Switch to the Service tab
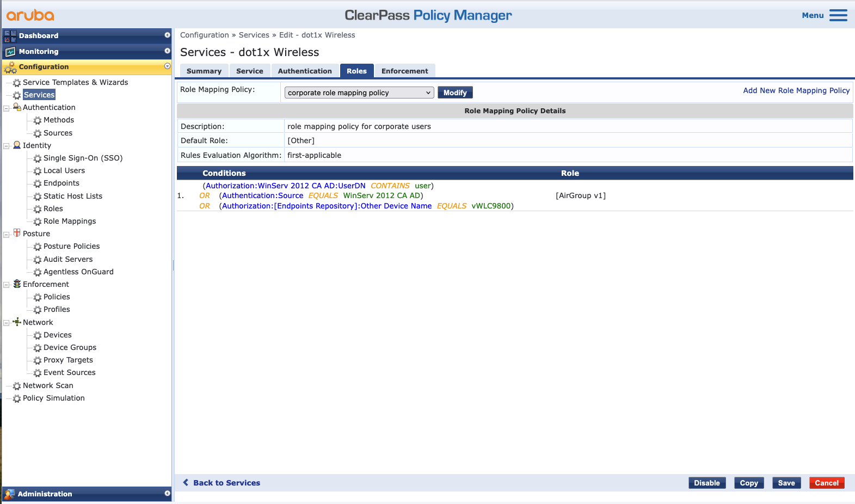855x504 pixels. [250, 71]
